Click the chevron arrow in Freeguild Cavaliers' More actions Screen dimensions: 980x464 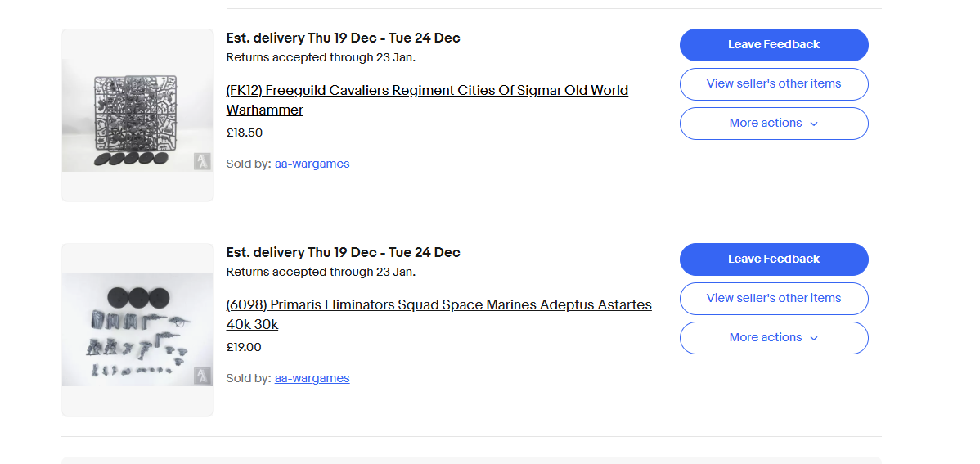pos(814,124)
